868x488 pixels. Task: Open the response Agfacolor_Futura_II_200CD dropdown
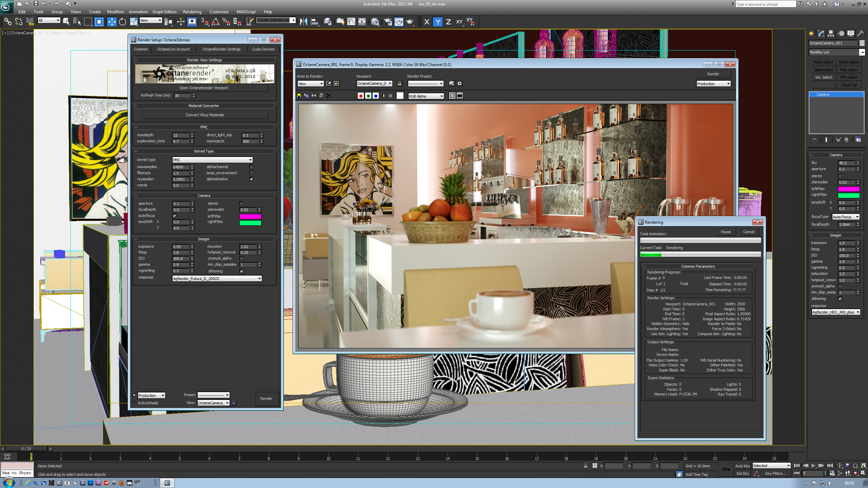click(x=217, y=279)
